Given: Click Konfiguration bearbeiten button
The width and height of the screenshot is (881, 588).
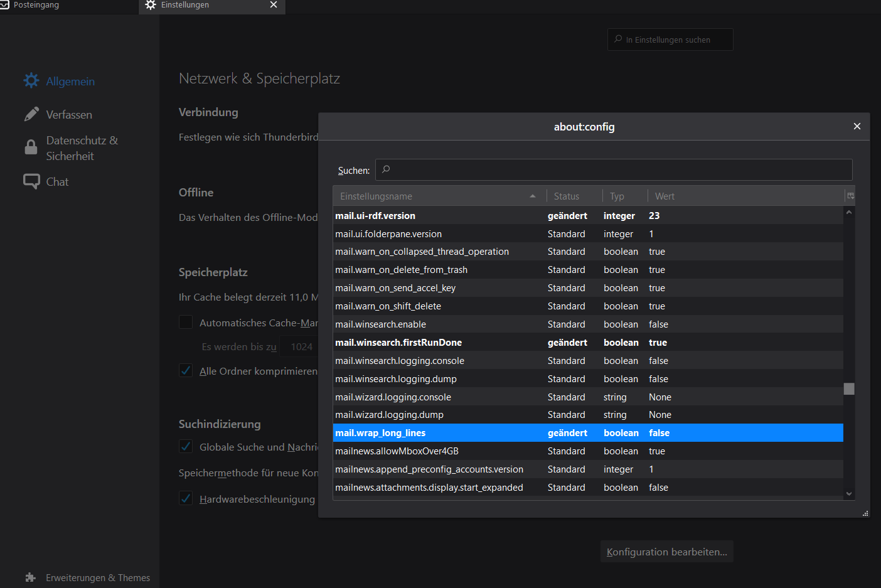Looking at the screenshot, I should 666,552.
